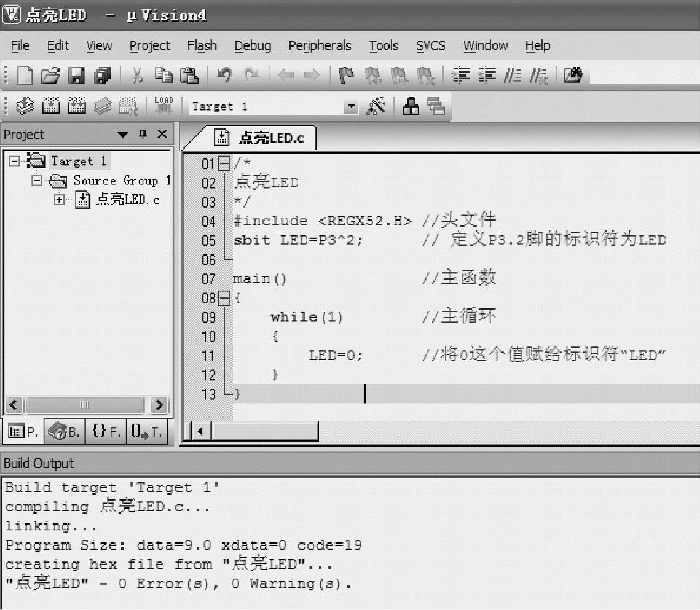This screenshot has height=610, width=700.
Task: Collapse the Target 1 tree node
Action: [x=14, y=161]
